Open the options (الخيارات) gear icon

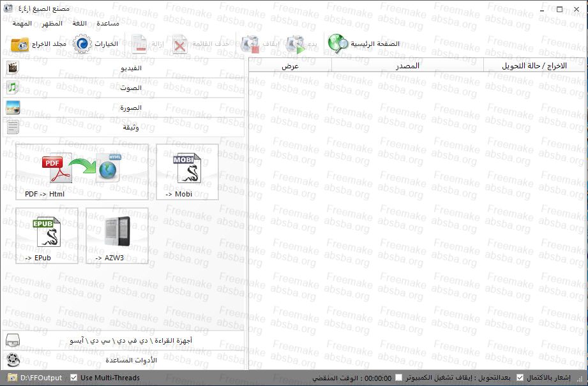tap(82, 44)
